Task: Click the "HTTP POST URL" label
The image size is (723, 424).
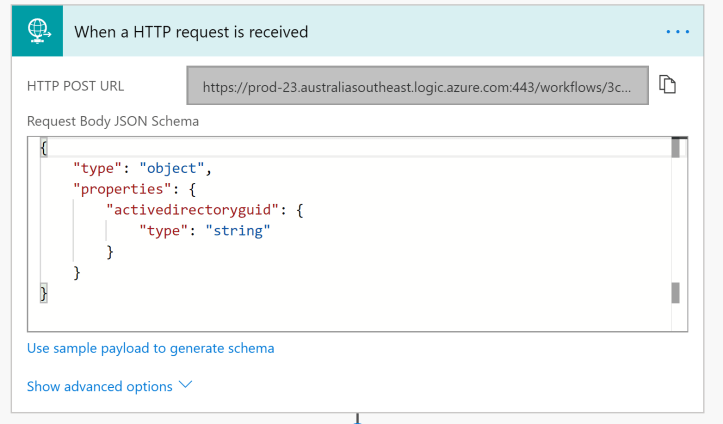Action: click(76, 86)
